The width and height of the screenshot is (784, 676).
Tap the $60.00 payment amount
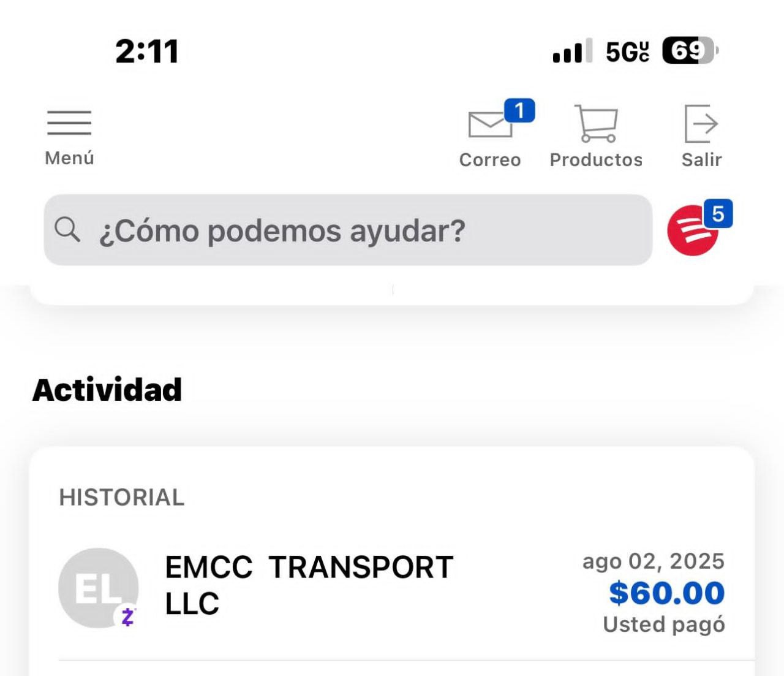[x=667, y=593]
